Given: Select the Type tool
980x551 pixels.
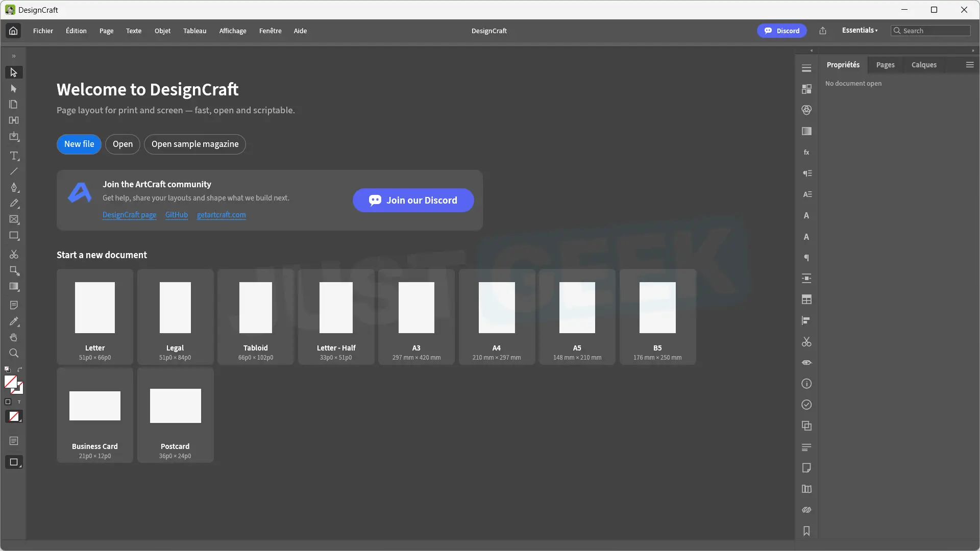Looking at the screenshot, I should click(x=14, y=156).
